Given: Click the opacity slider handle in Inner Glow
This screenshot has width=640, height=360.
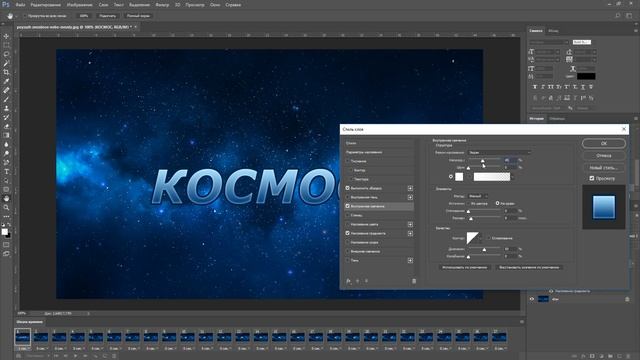Looking at the screenshot, I should click(x=482, y=161).
